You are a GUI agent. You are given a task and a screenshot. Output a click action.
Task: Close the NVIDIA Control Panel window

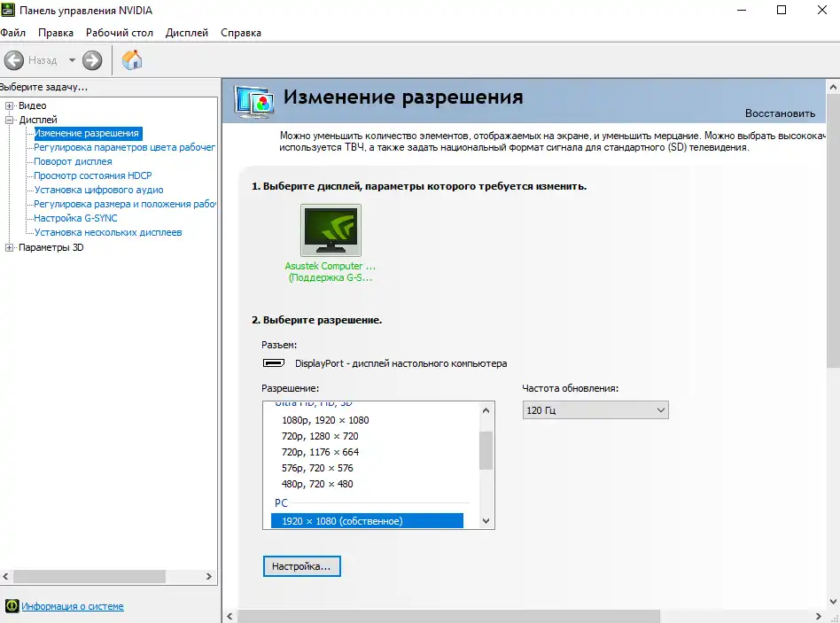tap(821, 10)
